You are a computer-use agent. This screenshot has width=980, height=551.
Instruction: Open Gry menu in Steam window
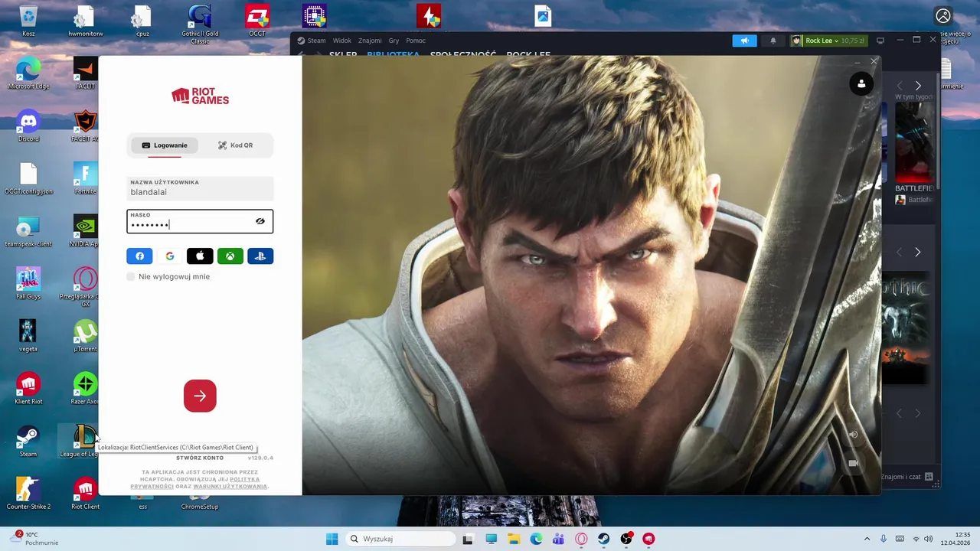click(394, 41)
